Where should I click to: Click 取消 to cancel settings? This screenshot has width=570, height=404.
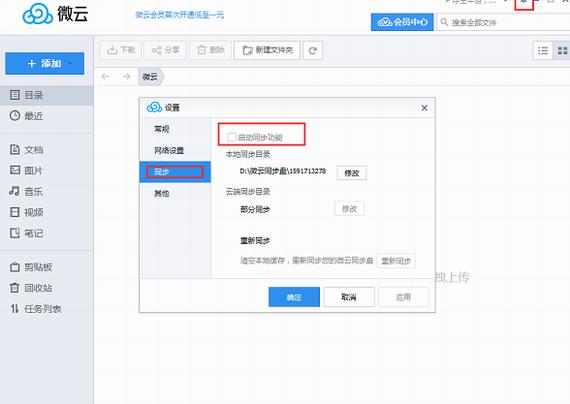tap(349, 297)
